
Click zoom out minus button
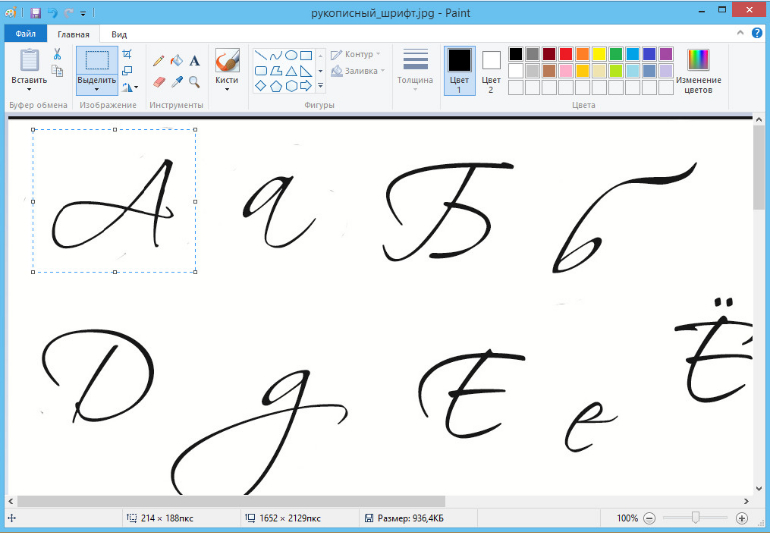coord(649,518)
